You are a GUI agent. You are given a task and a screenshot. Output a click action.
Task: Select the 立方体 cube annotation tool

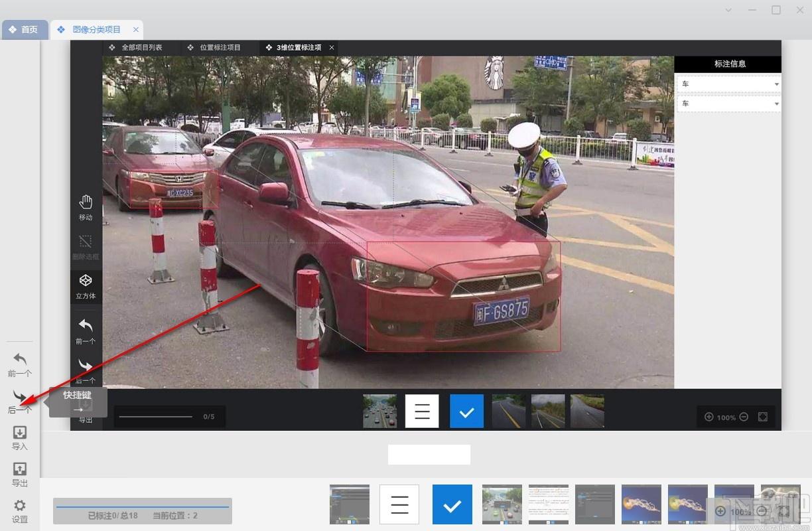coord(86,285)
